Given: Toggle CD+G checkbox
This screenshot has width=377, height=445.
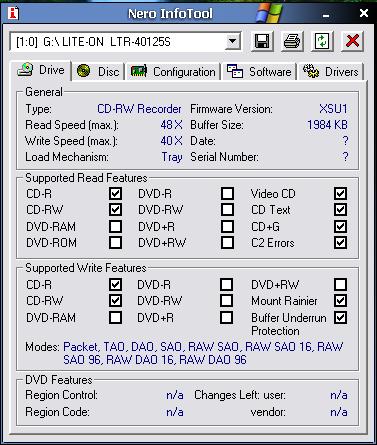Looking at the screenshot, I should [x=340, y=226].
